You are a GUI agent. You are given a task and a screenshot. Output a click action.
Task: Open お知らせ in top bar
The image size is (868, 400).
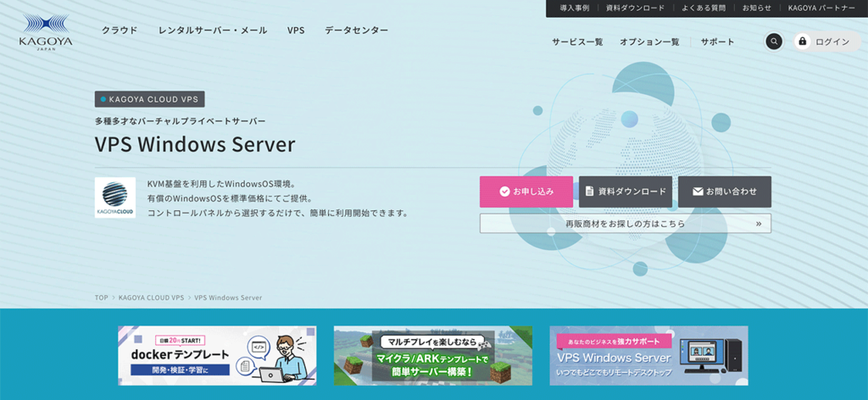[x=757, y=8]
